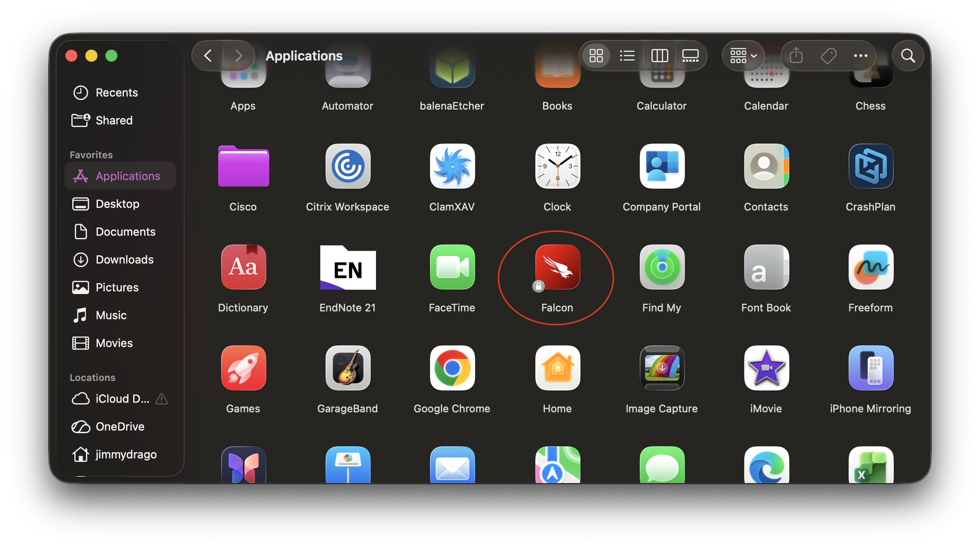Screen dimensions: 980x548
Task: Select Applications in Favorites
Action: [120, 176]
